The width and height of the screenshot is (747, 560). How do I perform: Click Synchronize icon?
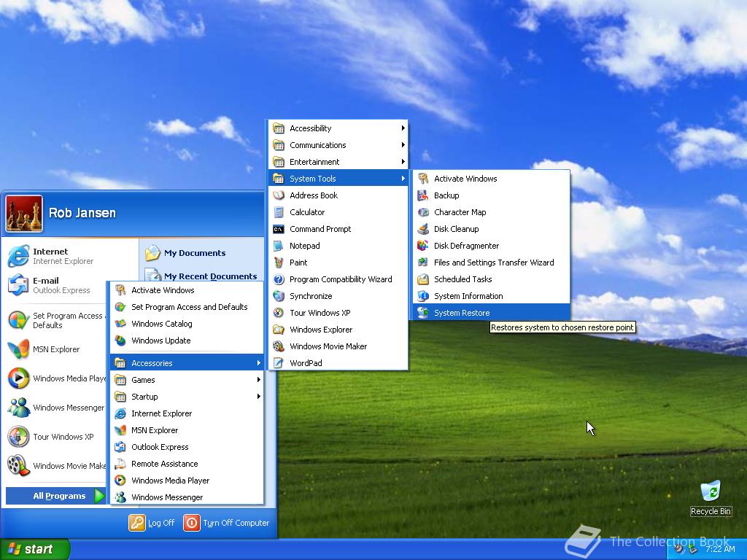pyautogui.click(x=278, y=296)
